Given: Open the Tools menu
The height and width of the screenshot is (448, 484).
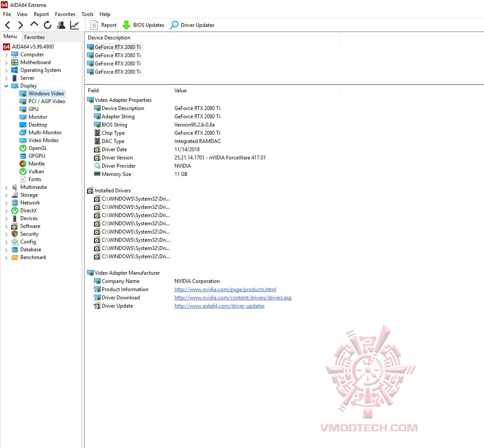Looking at the screenshot, I should 87,14.
